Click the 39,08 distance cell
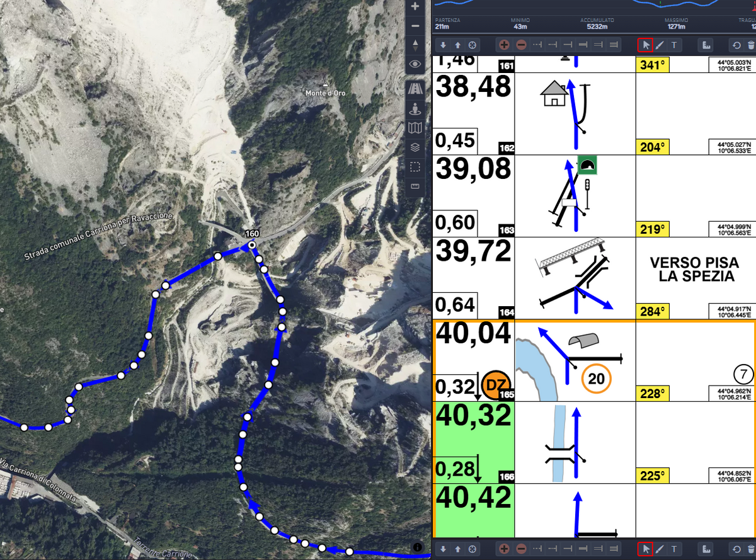 474,196
